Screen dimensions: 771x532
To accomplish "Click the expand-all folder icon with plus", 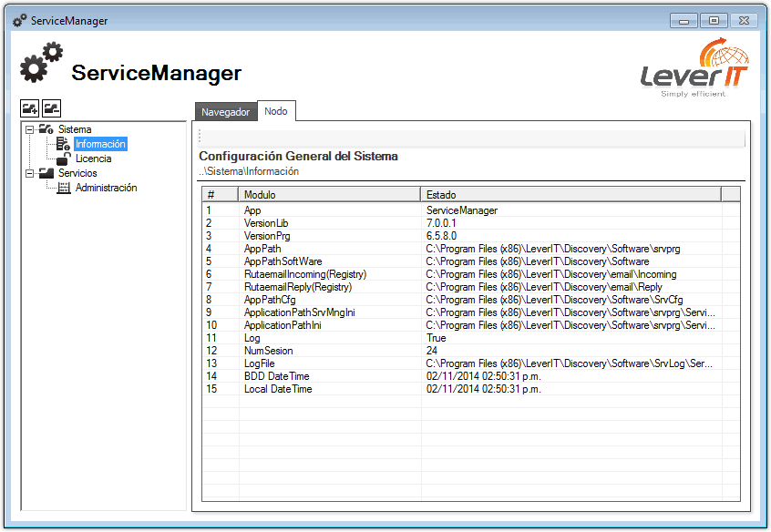I will coord(29,108).
